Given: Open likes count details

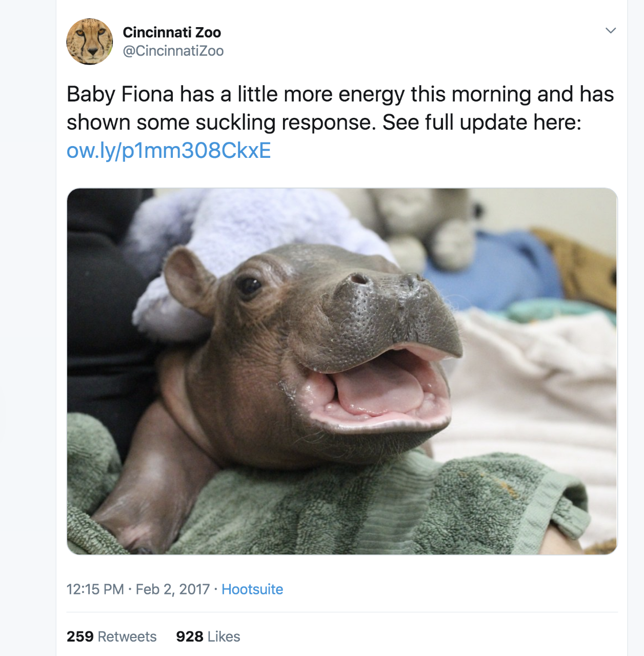Looking at the screenshot, I should pos(207,637).
